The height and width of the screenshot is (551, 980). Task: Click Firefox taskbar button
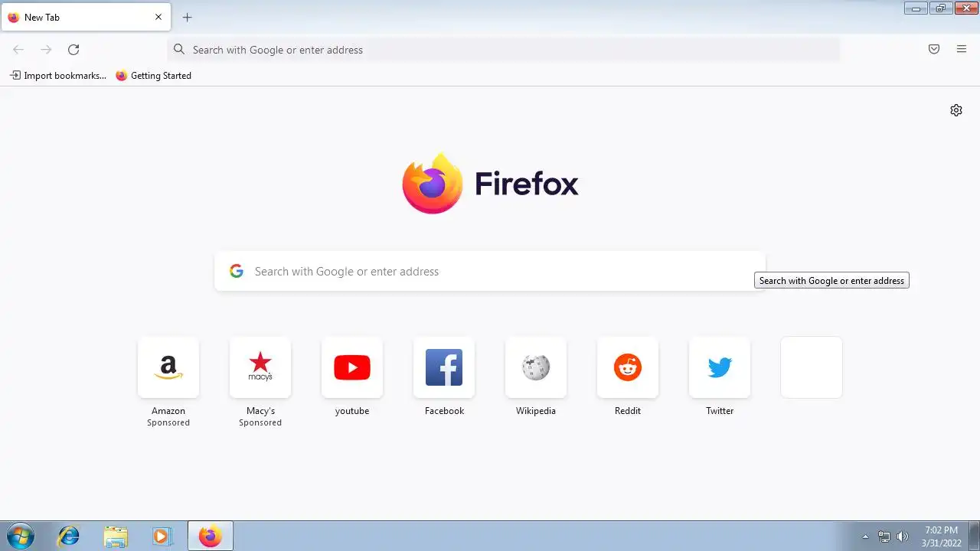click(x=211, y=536)
